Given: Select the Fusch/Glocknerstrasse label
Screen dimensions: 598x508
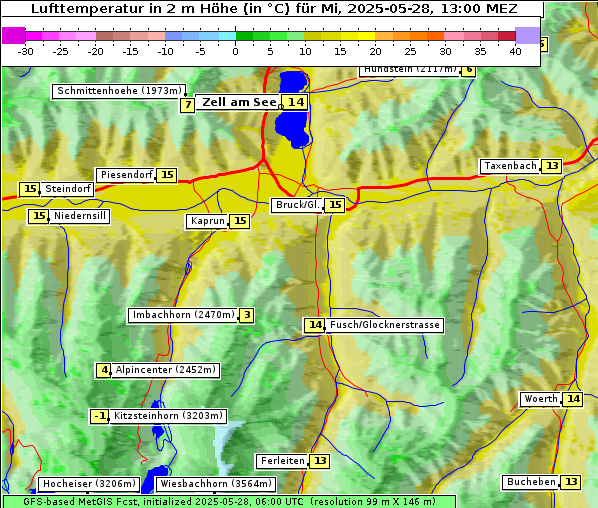Looking at the screenshot, I should point(385,325).
